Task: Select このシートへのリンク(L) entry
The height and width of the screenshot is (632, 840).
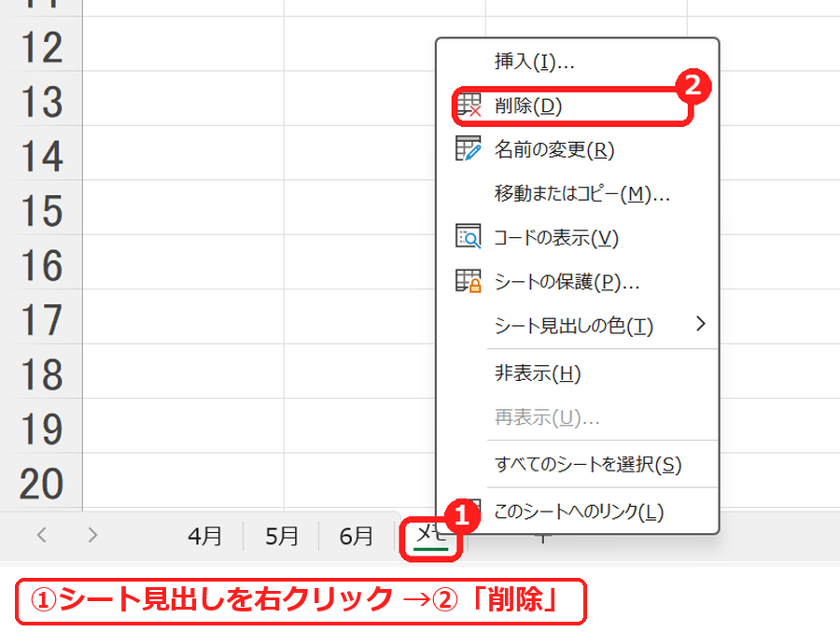Action: pyautogui.click(x=577, y=512)
